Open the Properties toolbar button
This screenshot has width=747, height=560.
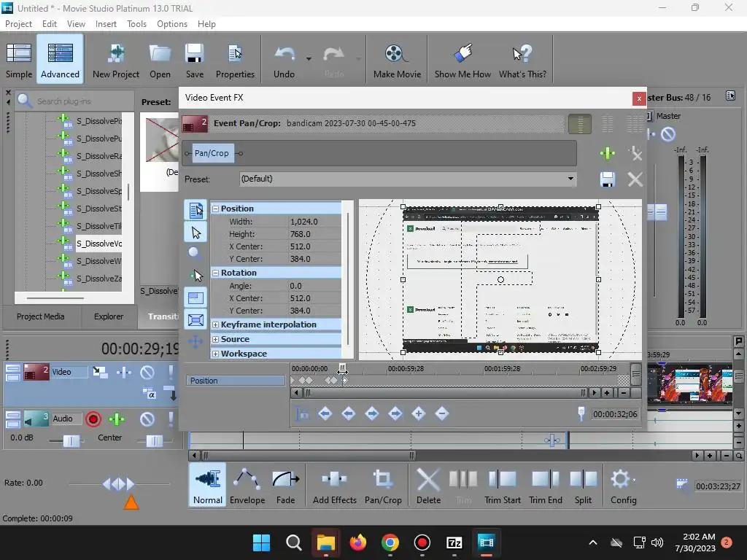[235, 61]
